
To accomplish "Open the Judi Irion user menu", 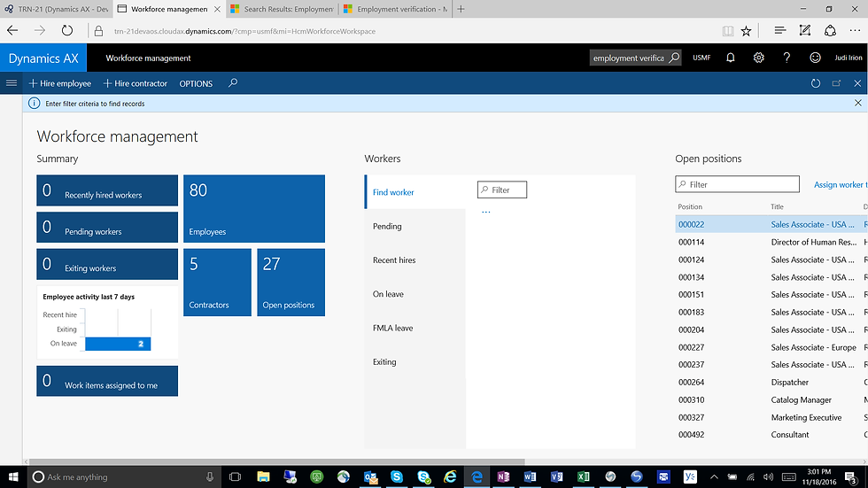I will point(848,58).
